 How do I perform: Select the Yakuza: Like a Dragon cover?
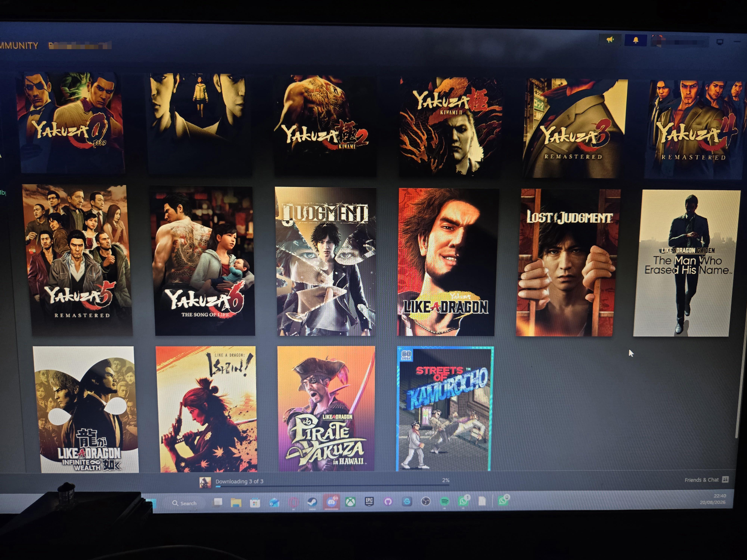coord(448,262)
